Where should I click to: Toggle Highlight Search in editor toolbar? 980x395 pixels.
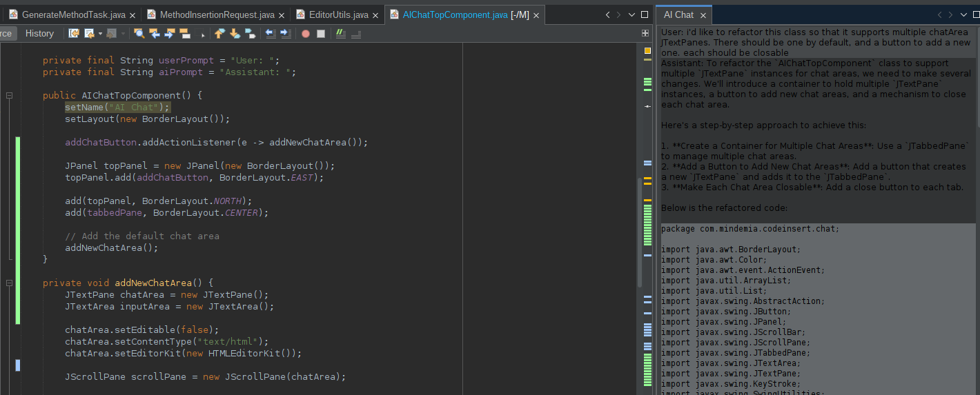click(185, 33)
